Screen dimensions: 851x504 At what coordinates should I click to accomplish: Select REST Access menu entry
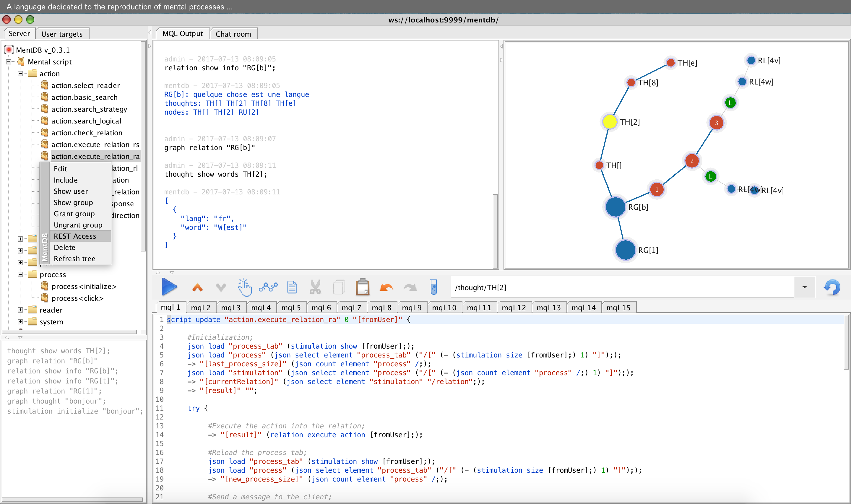[81, 236]
